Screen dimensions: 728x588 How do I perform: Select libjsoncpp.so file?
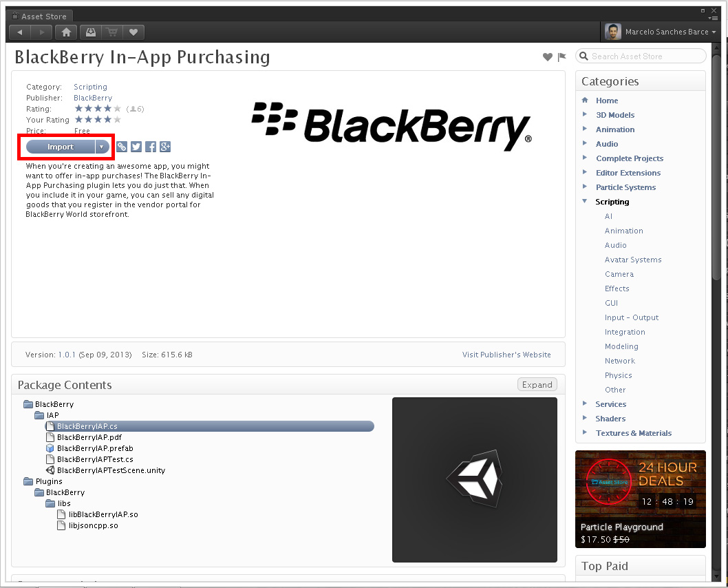click(x=94, y=525)
